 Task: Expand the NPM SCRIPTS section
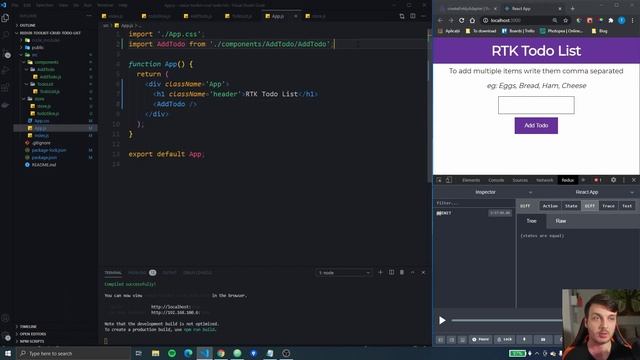(x=55, y=341)
